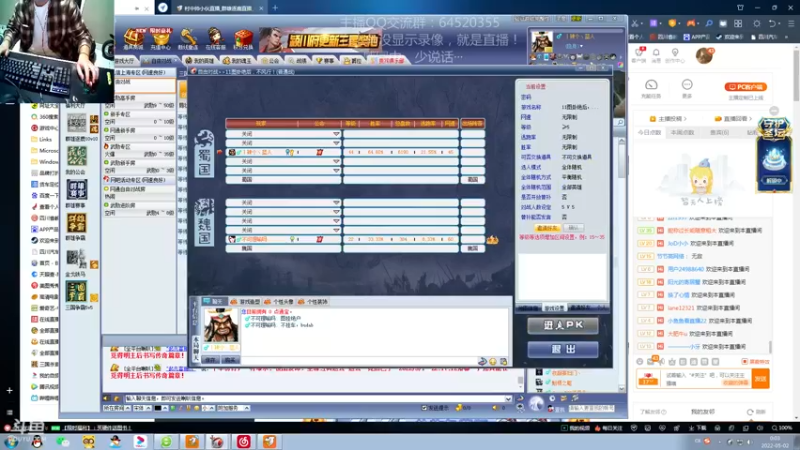The height and width of the screenshot is (450, 800).
Task: Click the 退出 exit button
Action: pyautogui.click(x=563, y=349)
